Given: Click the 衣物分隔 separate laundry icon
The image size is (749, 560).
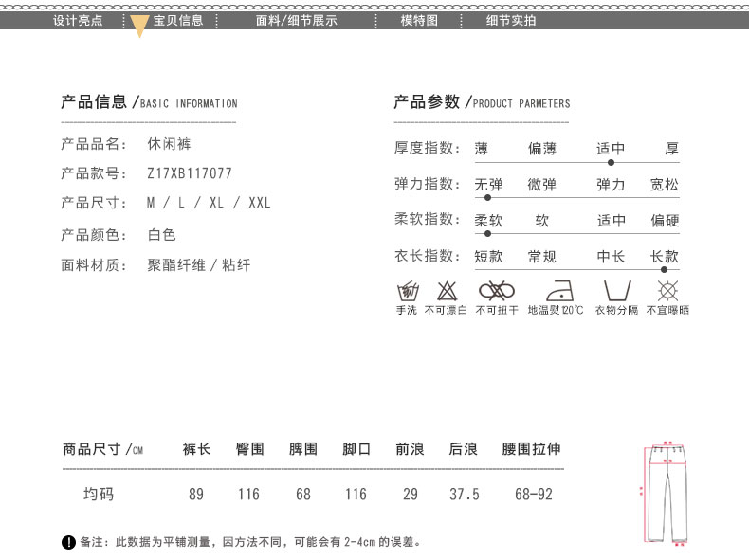Looking at the screenshot, I should point(617,290).
